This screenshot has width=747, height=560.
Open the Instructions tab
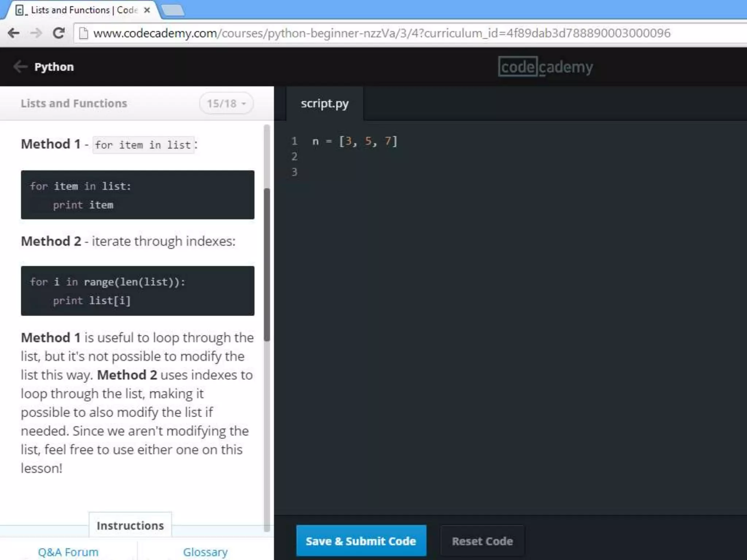[130, 525]
